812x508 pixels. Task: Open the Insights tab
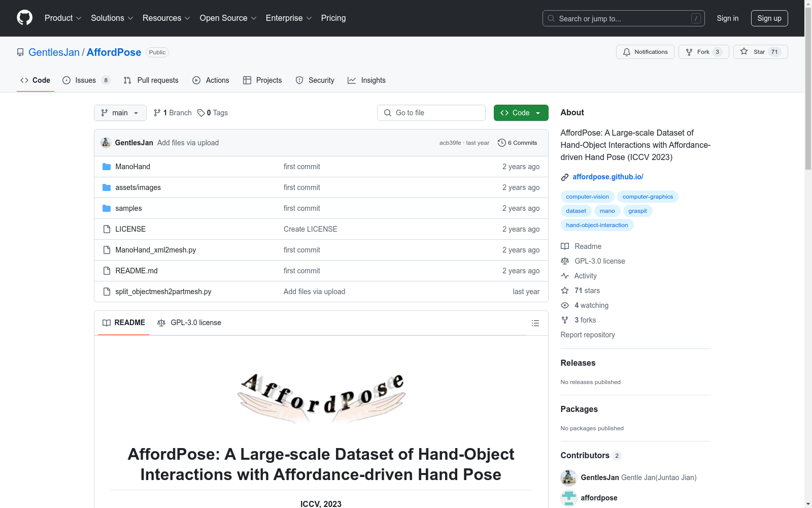(x=366, y=80)
